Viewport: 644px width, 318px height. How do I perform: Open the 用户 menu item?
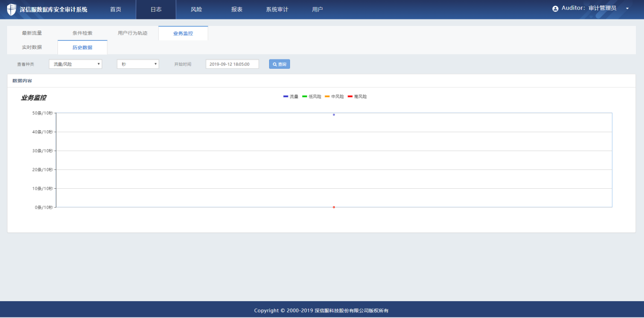click(x=317, y=9)
